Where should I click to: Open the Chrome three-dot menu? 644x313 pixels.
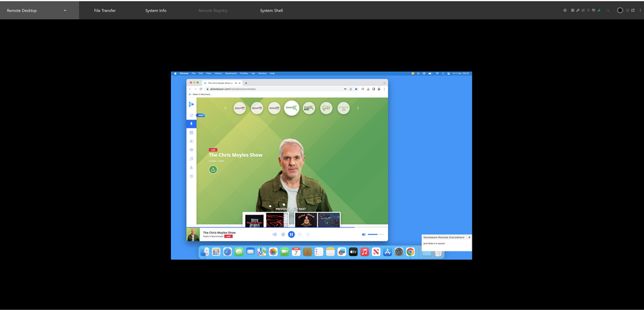click(384, 89)
